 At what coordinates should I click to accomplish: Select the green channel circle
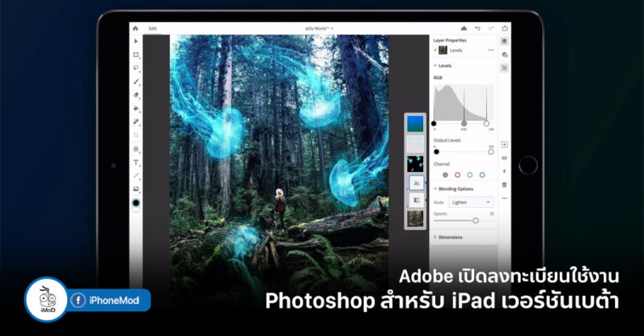click(470, 175)
